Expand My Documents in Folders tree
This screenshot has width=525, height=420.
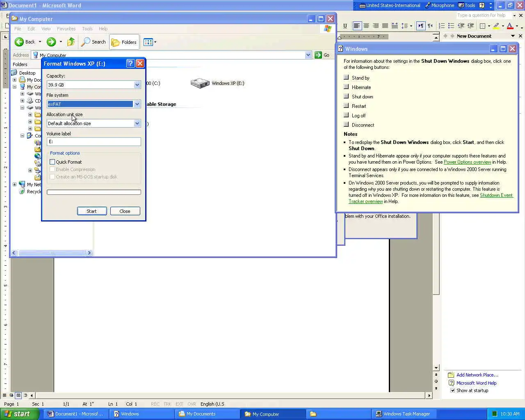(x=15, y=80)
